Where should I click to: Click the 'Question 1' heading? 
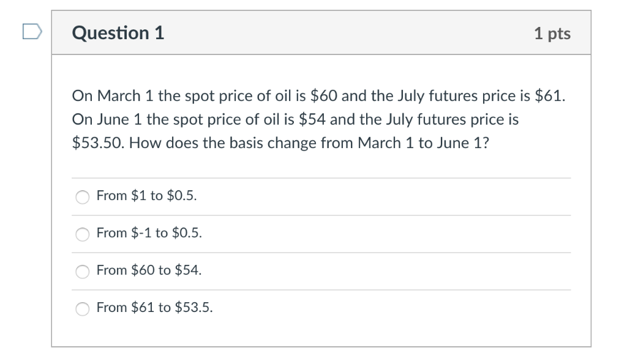tap(118, 33)
